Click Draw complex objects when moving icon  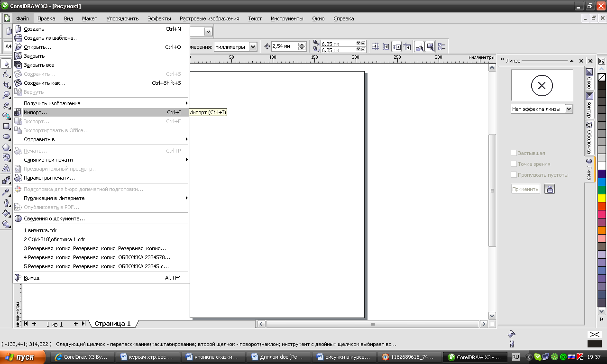click(x=419, y=46)
